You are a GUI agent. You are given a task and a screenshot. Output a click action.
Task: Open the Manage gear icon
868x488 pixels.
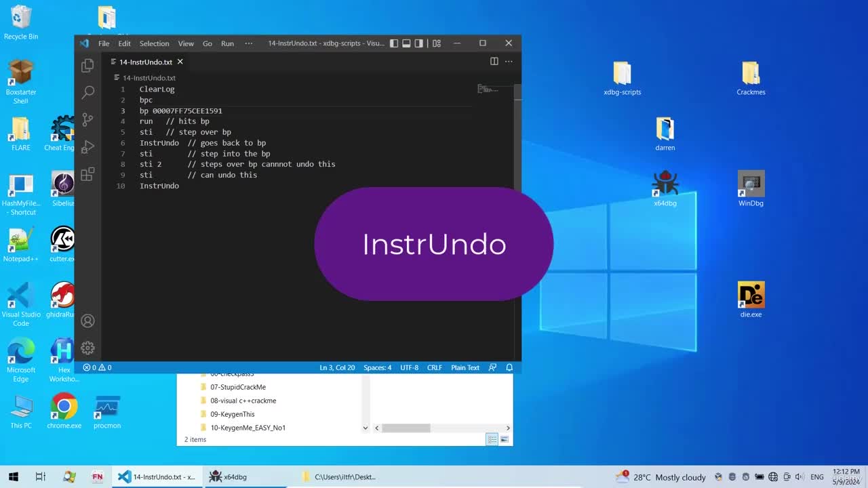tap(87, 348)
